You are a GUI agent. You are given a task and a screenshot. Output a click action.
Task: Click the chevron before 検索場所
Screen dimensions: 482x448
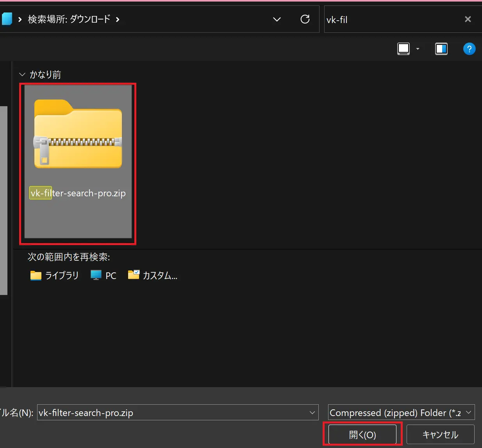20,19
